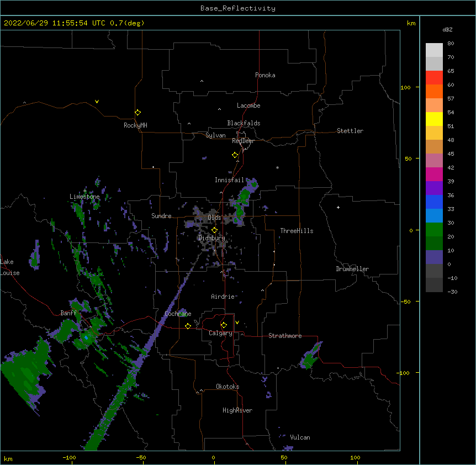Click the dBZ legend heading

pyautogui.click(x=447, y=29)
